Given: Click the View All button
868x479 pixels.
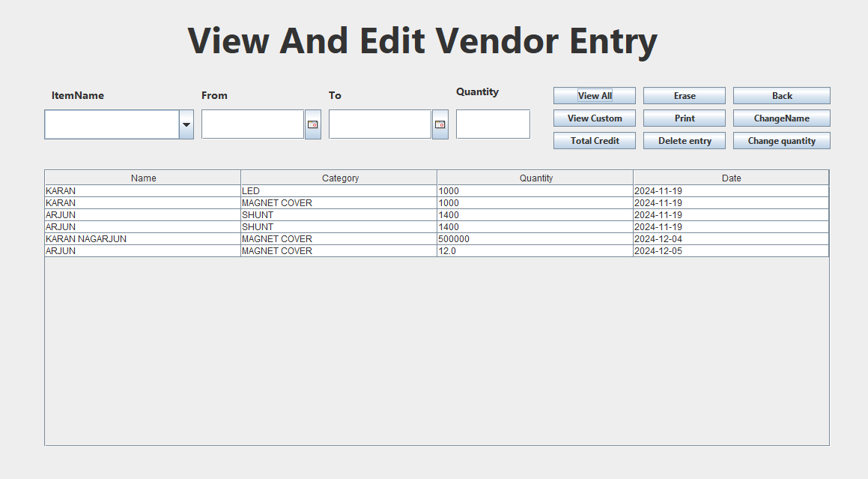Looking at the screenshot, I should tap(594, 95).
